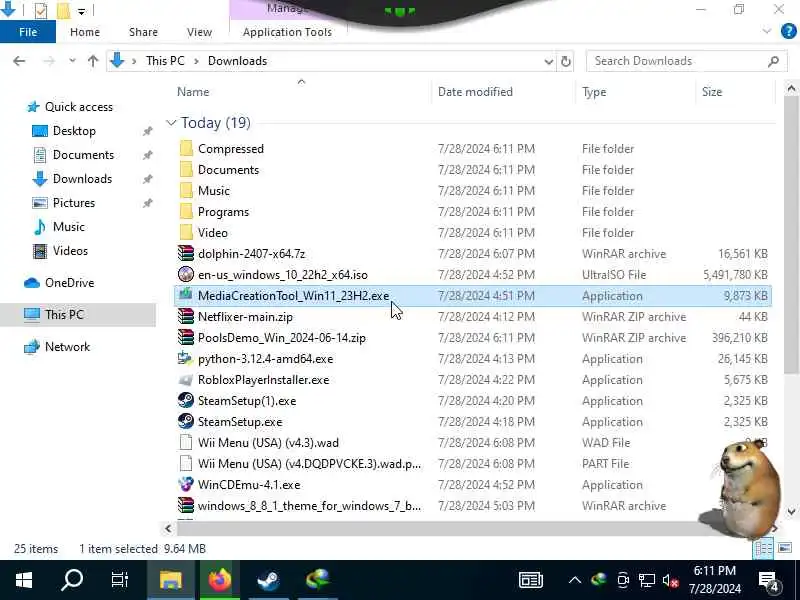Click the search magnifier in Search Downloads
Screen dimensions: 800x600
point(773,61)
